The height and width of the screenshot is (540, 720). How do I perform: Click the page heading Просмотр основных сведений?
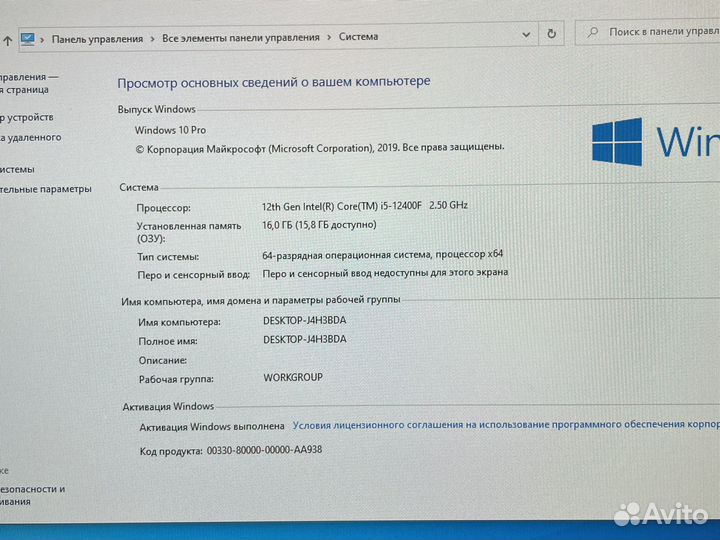(x=274, y=82)
